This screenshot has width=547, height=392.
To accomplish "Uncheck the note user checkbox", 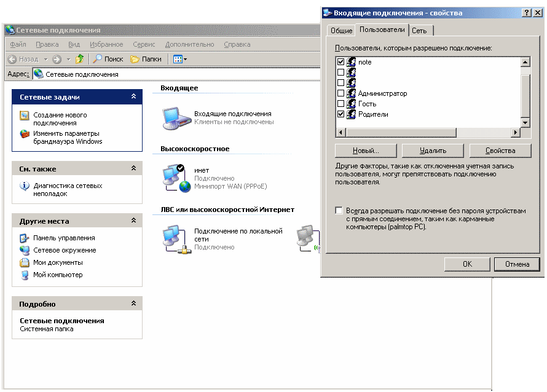I will pyautogui.click(x=340, y=62).
